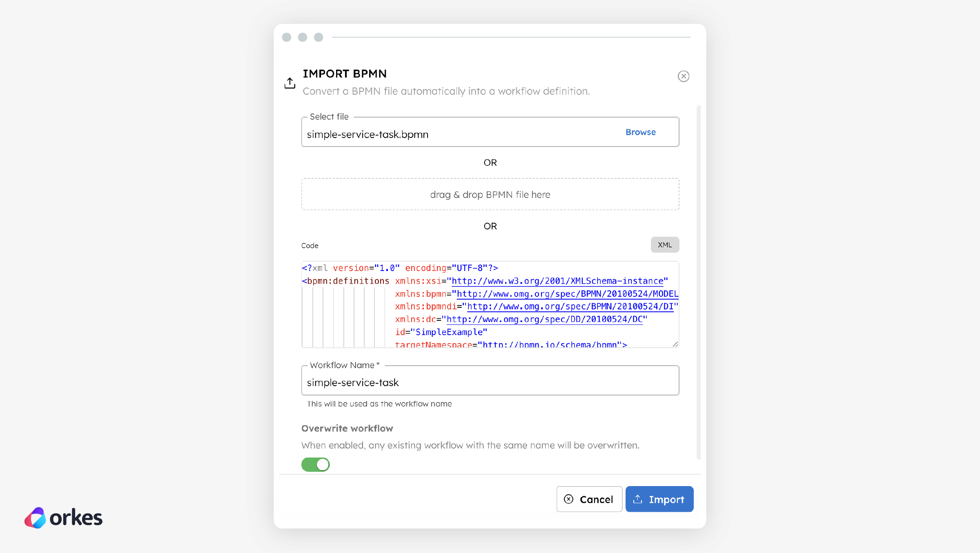
Task: Click the middle window control dot
Action: (303, 37)
